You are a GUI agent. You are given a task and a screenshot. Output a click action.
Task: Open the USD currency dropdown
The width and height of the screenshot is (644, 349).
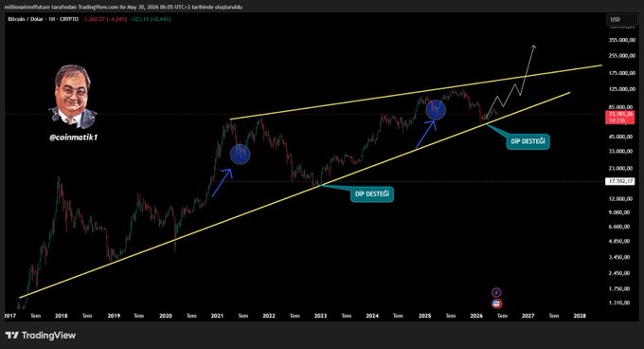coord(622,19)
